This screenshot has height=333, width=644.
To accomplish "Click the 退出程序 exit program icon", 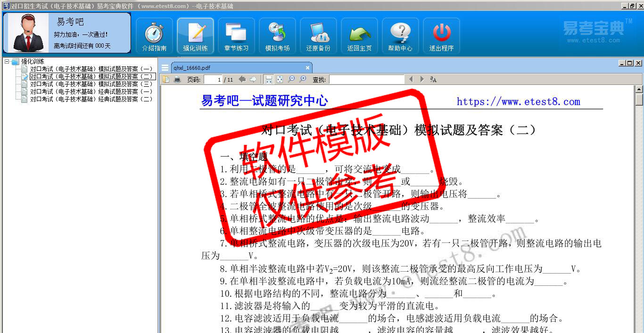I will pyautogui.click(x=441, y=36).
